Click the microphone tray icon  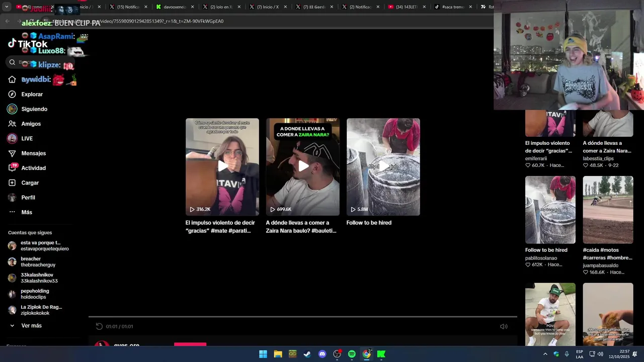pos(567,354)
